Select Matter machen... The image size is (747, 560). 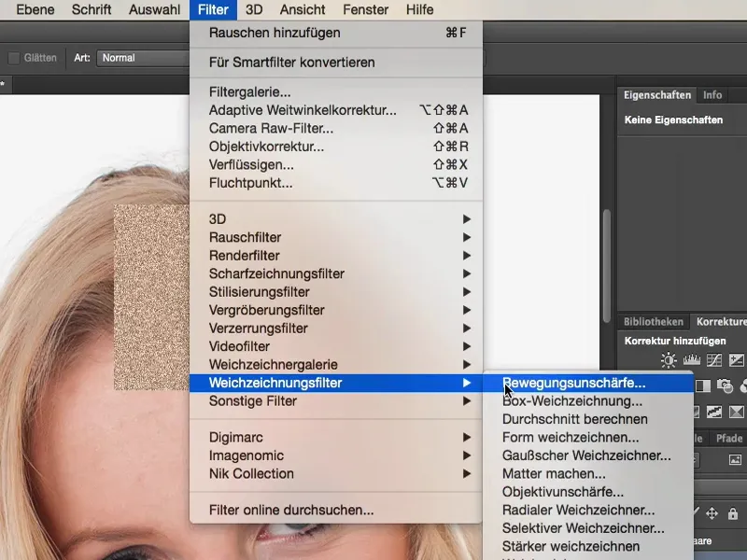point(588,474)
